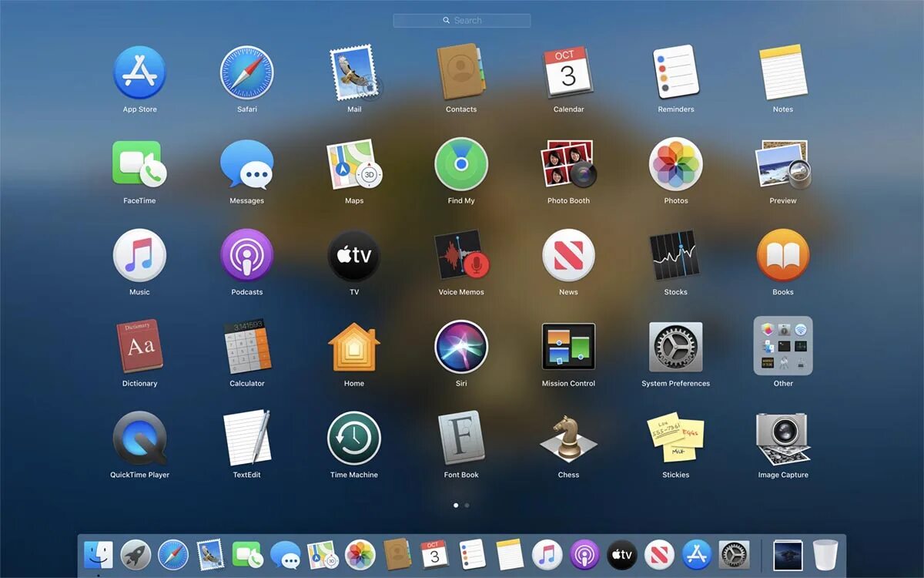The width and height of the screenshot is (924, 578).
Task: Launch the Calculator app
Action: click(x=247, y=347)
